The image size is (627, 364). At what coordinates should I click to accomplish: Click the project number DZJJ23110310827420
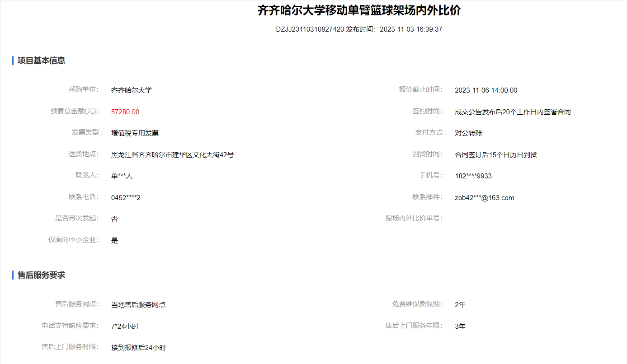[310, 29]
